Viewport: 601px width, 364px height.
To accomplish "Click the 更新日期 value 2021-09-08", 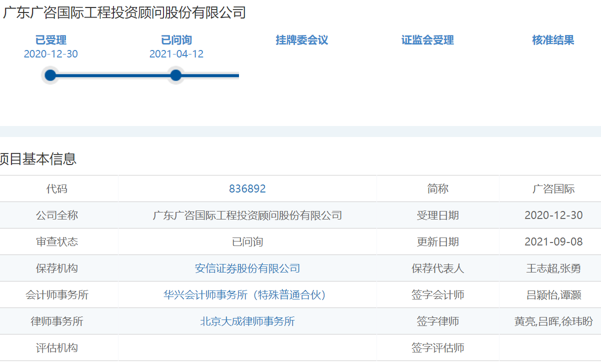I will [553, 242].
